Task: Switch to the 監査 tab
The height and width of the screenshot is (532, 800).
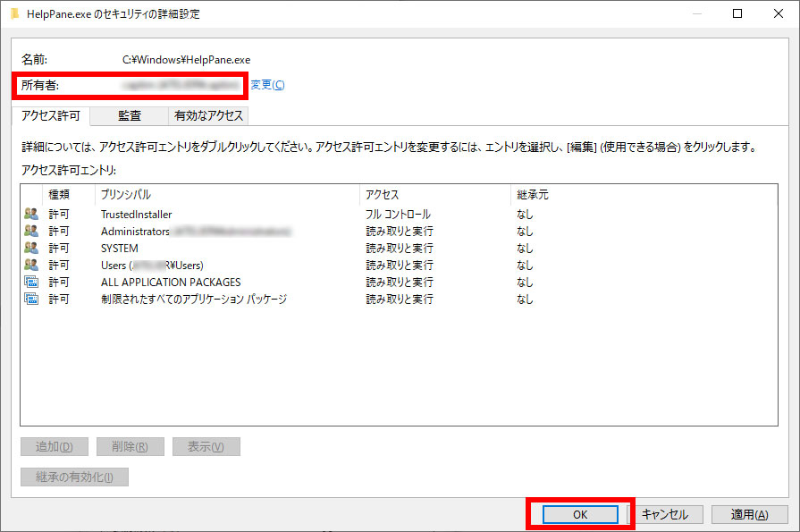Action: (129, 116)
